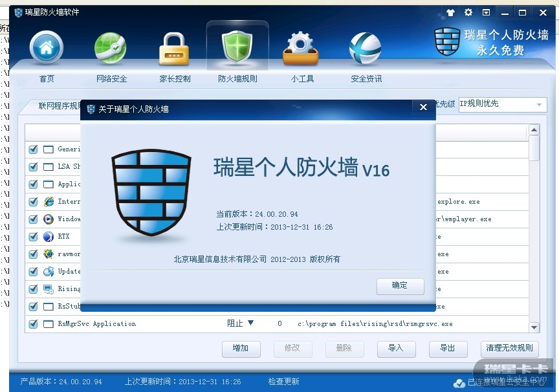Switch to the 联网程序规则 tab

59,106
